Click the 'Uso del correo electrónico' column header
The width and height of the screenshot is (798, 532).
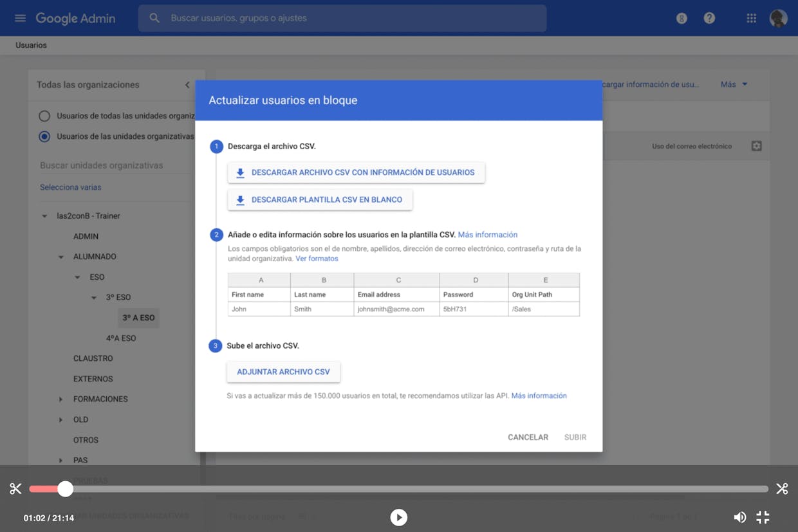click(692, 146)
